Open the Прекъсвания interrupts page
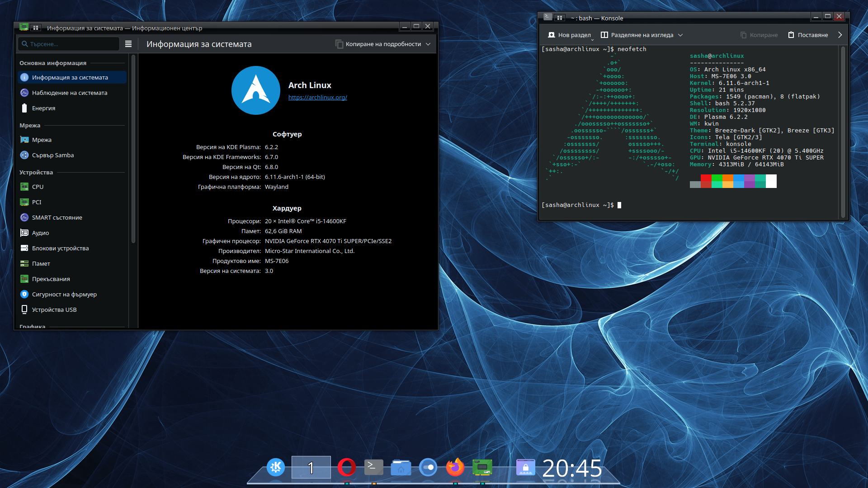 click(72, 279)
